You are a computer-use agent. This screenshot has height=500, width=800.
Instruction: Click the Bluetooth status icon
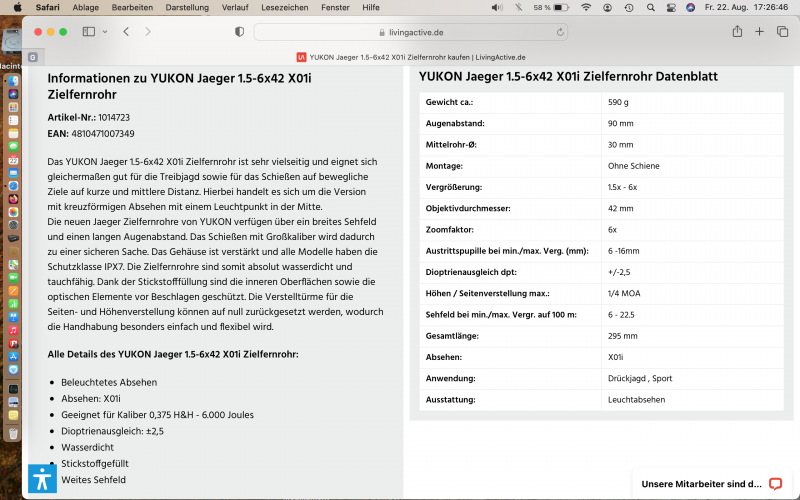coord(518,7)
